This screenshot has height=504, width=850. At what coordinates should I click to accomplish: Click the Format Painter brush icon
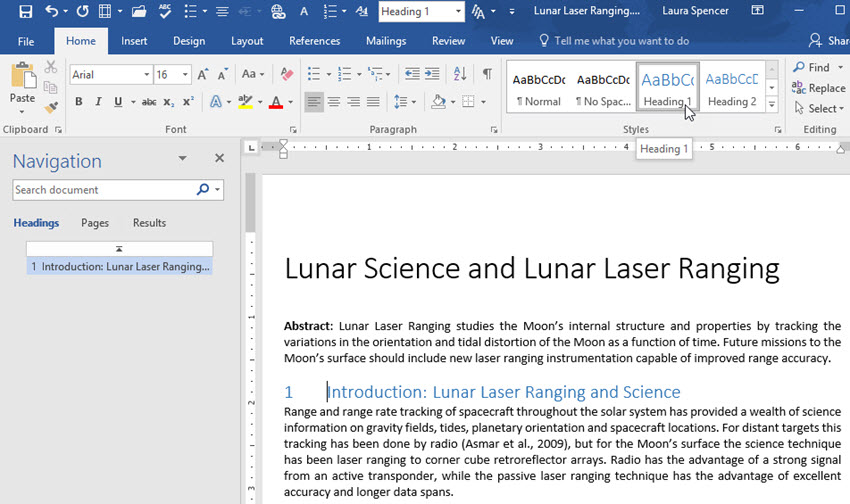(x=50, y=107)
